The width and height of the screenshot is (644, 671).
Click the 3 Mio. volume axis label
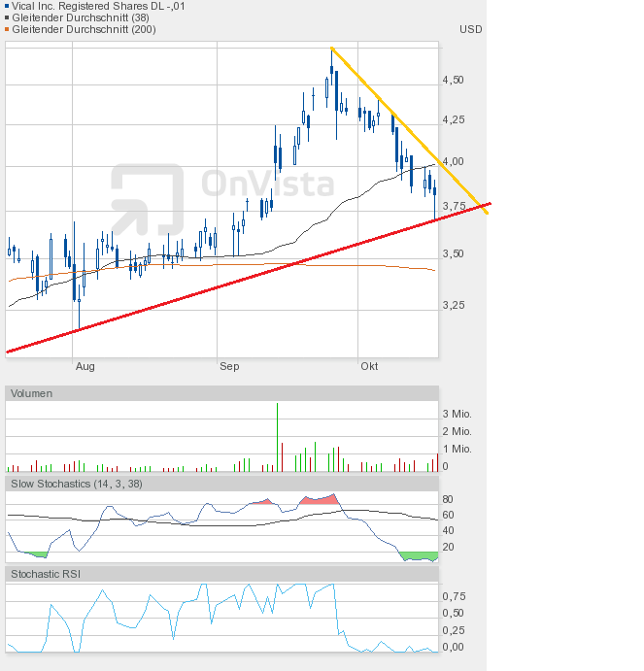457,414
